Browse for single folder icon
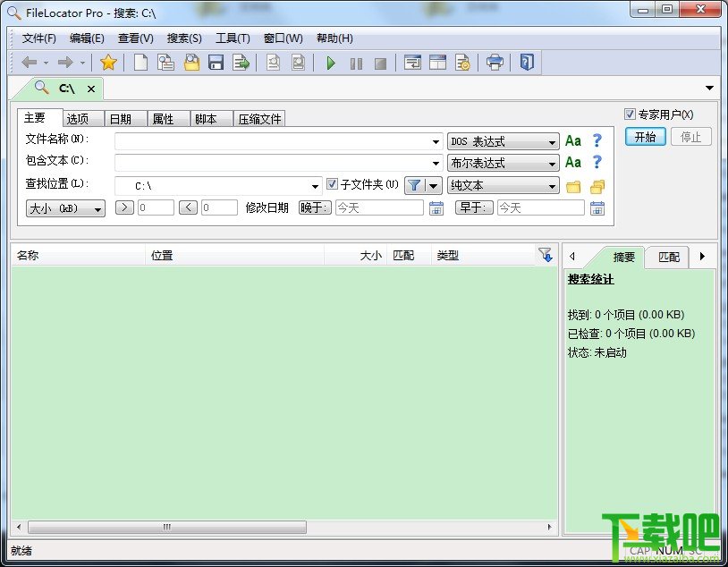Screen dimensions: 728x567 click(x=573, y=187)
